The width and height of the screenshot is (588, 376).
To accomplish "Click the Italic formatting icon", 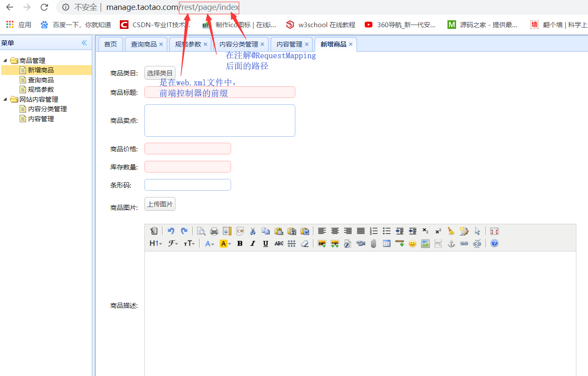I will 253,244.
